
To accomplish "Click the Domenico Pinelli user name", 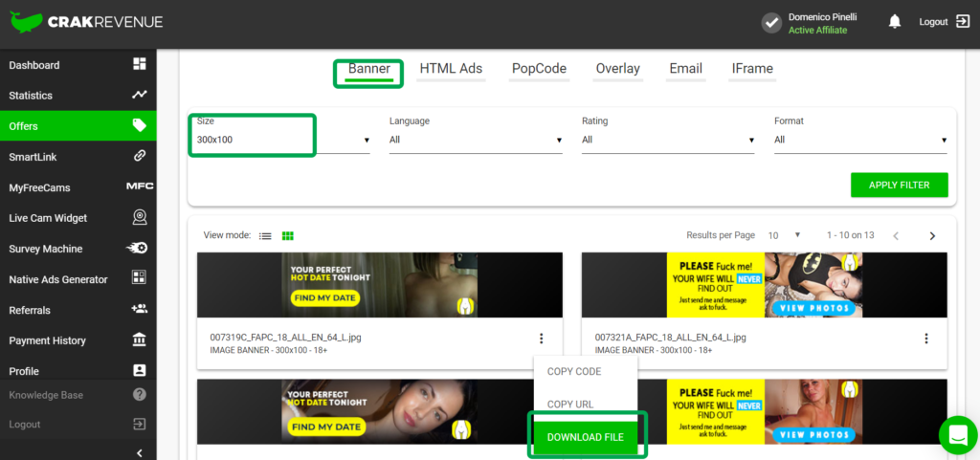I will click(822, 17).
